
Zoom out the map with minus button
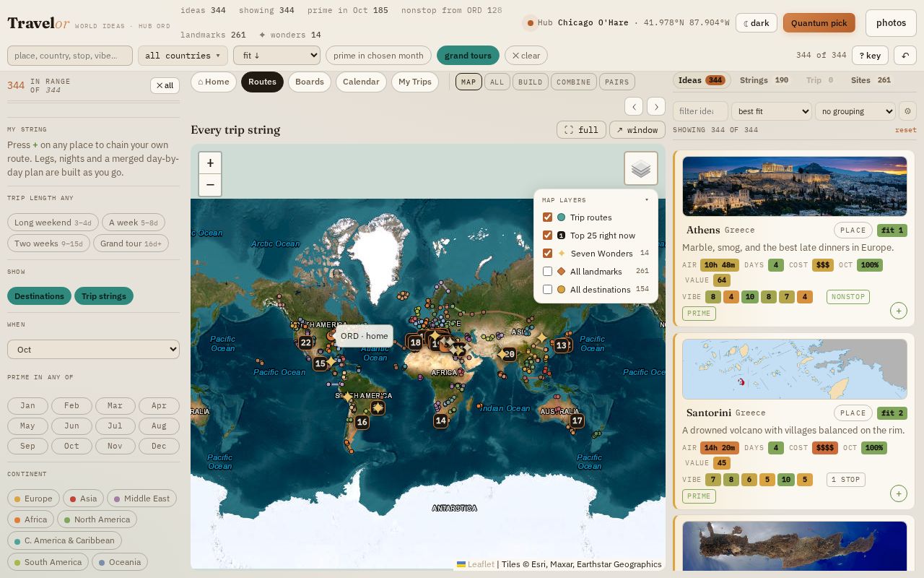[210, 185]
